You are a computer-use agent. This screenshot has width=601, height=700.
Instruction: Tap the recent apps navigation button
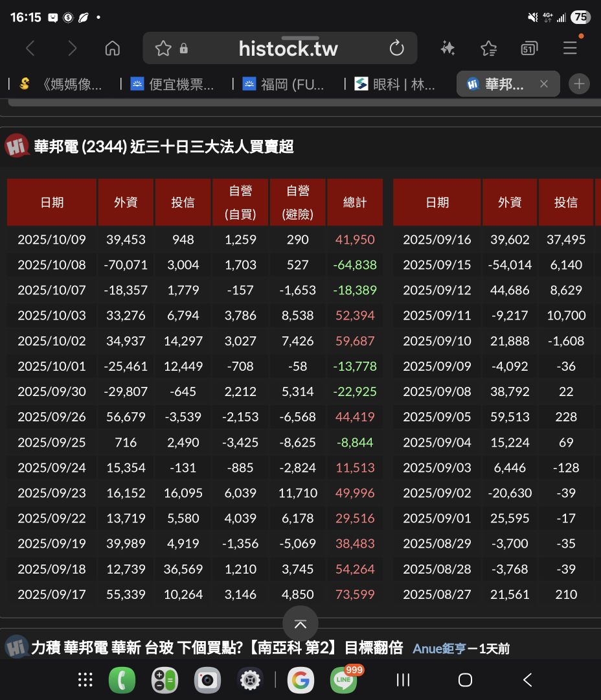pyautogui.click(x=403, y=680)
